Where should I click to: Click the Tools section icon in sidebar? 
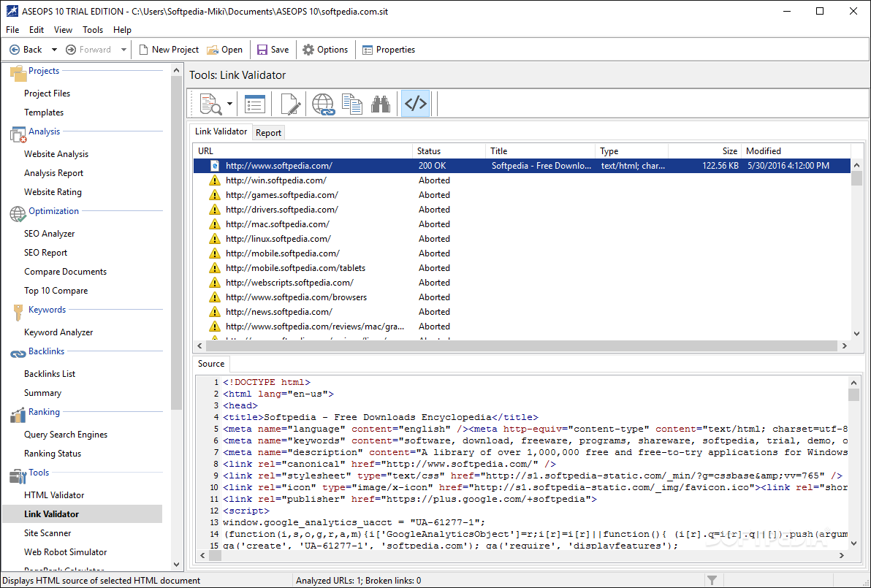point(18,476)
